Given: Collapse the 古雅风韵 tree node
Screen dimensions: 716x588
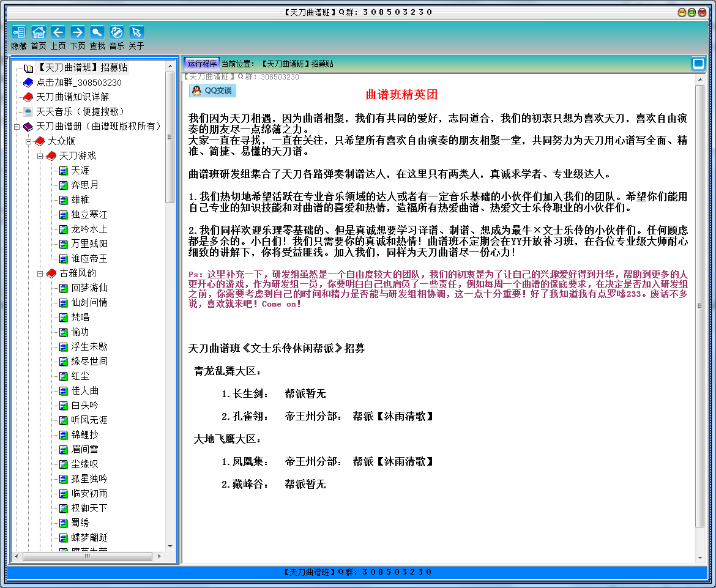Looking at the screenshot, I should (x=40, y=273).
